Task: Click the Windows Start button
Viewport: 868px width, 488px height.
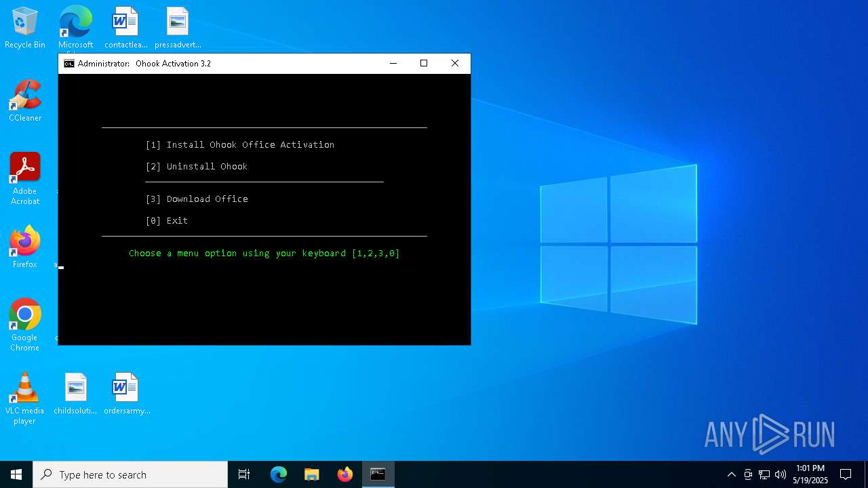Action: (x=16, y=474)
